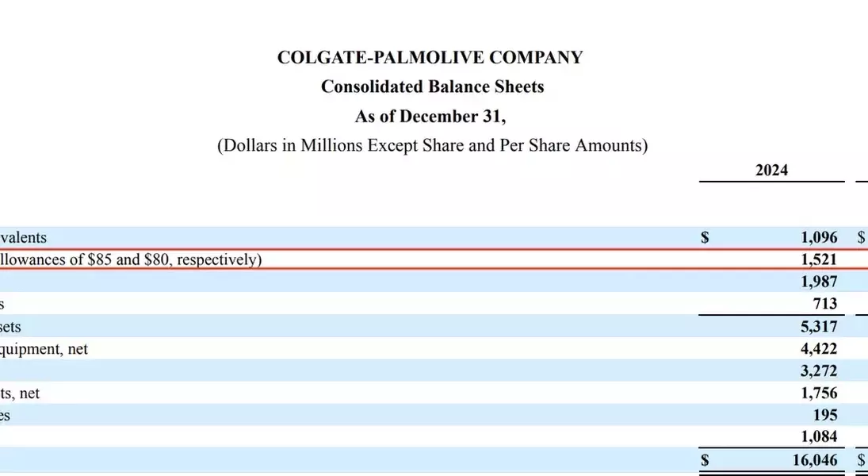
Task: Click the allowances of $85 and $80 label
Action: click(x=131, y=259)
